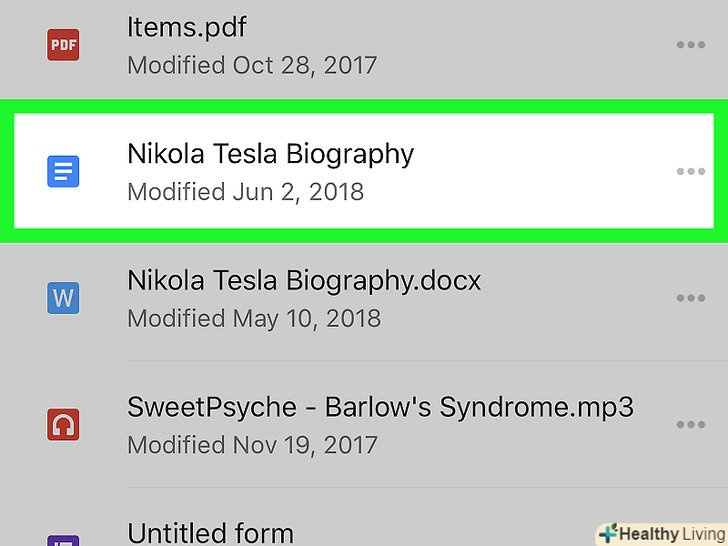Screen dimensions: 728x546
Task: Open the Untitled form item
Action: point(210,532)
